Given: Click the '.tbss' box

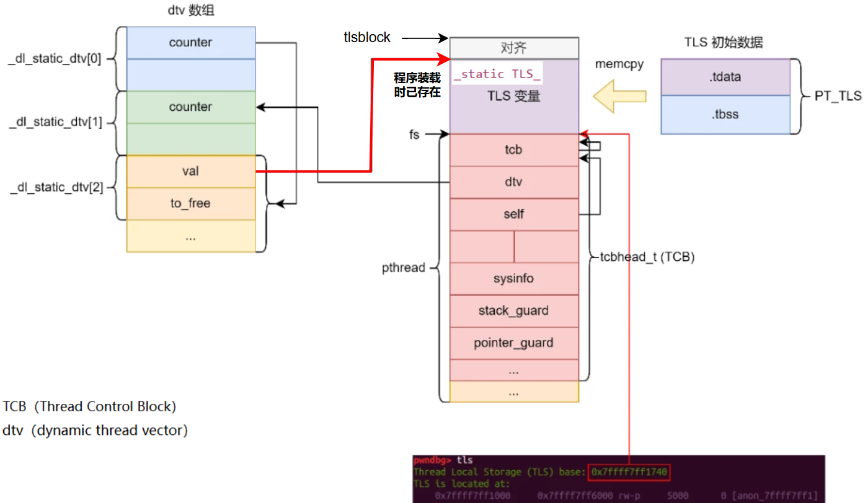Looking at the screenshot, I should pyautogui.click(x=725, y=115).
